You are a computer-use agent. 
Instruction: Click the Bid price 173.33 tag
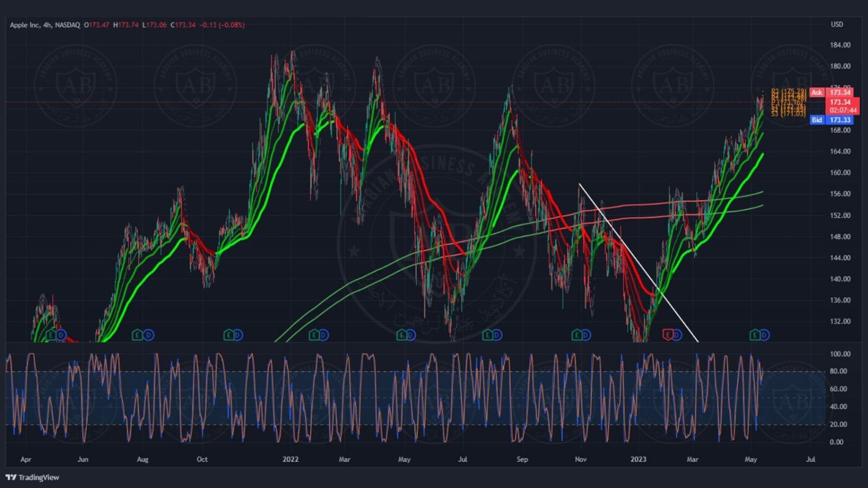click(840, 120)
